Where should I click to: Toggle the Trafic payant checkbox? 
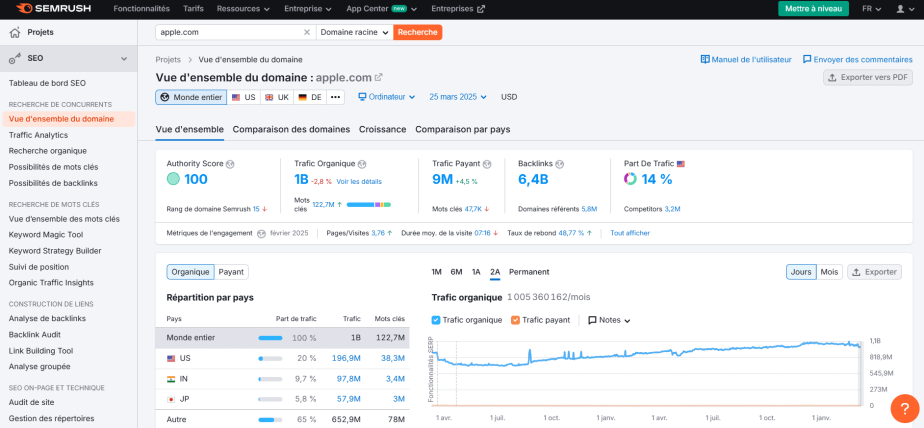tap(516, 320)
